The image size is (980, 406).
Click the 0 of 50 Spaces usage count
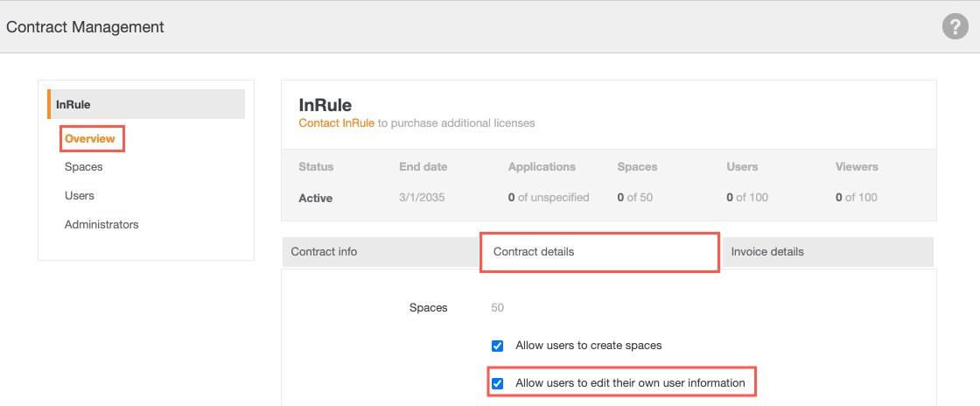[635, 198]
